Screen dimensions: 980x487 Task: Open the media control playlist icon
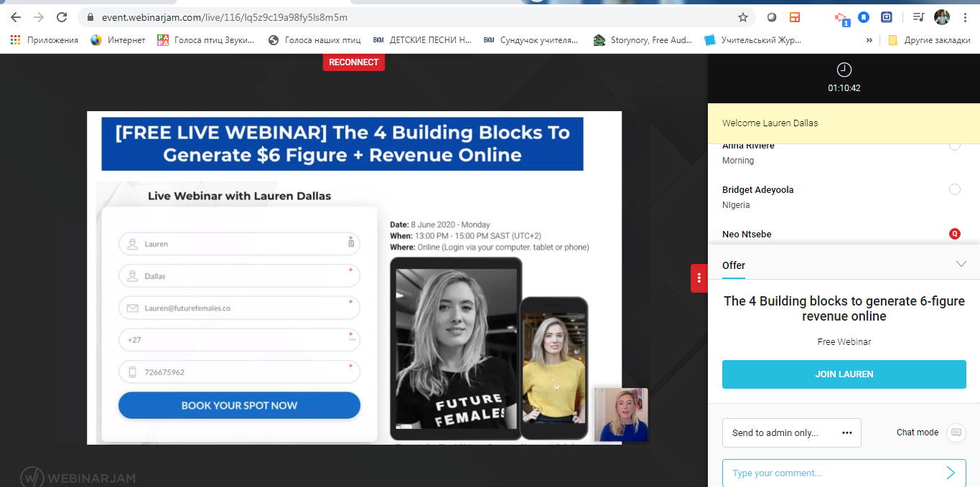point(918,17)
